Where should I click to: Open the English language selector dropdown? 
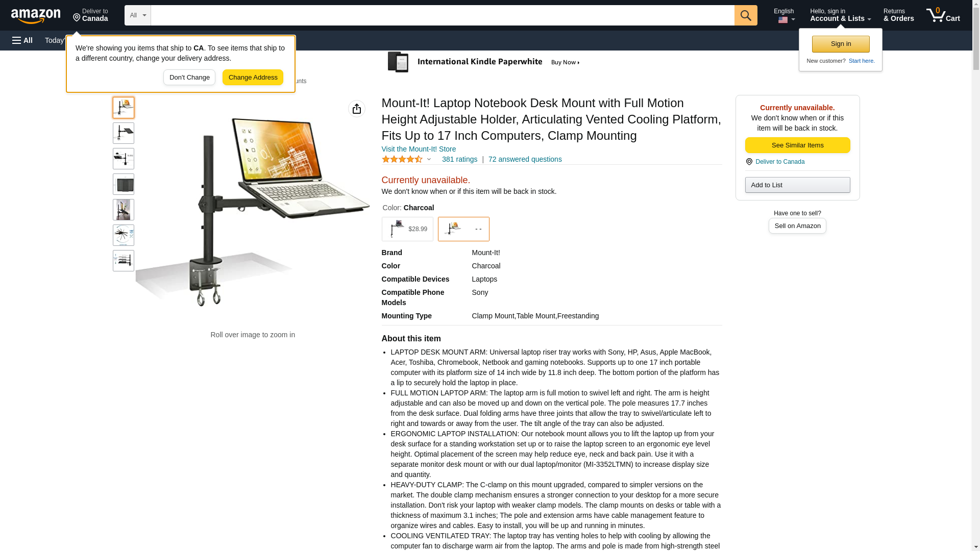tap(784, 15)
